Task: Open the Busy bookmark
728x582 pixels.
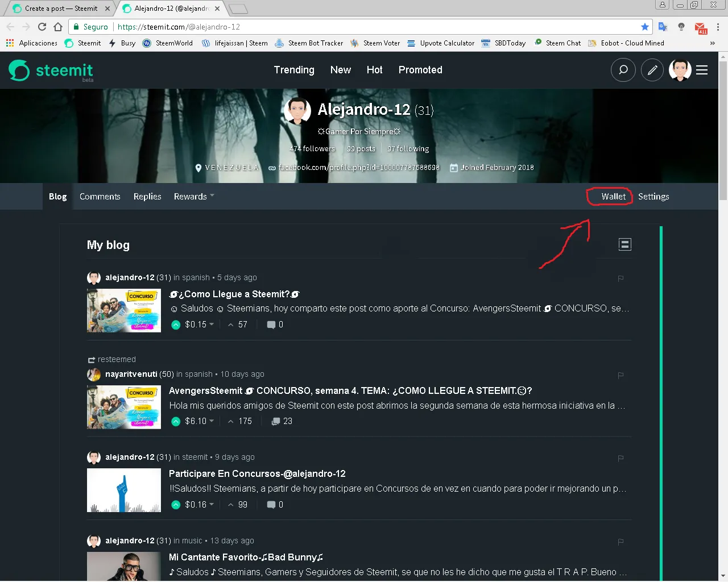Action: coord(122,43)
